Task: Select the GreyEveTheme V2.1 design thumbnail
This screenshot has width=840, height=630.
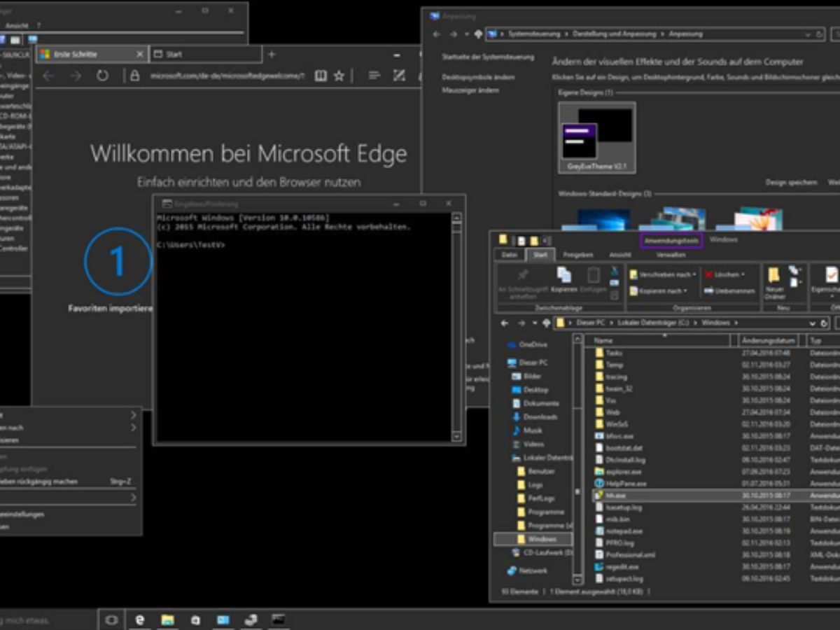Action: 597,137
